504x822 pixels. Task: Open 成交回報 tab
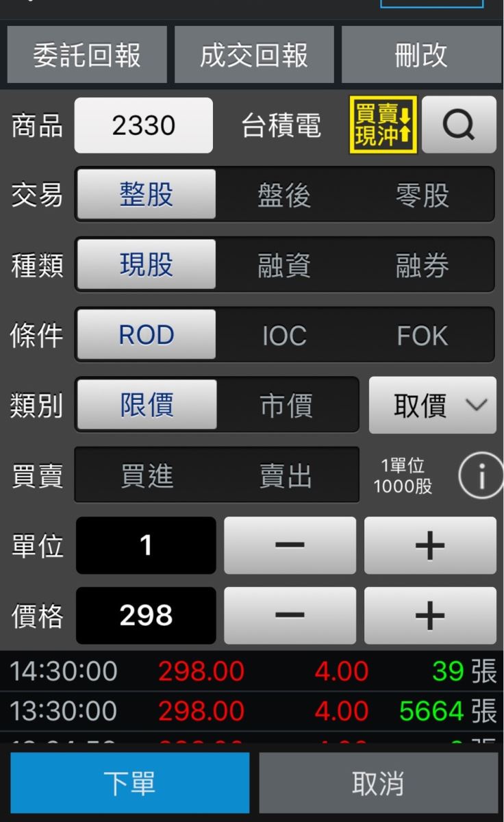[254, 55]
